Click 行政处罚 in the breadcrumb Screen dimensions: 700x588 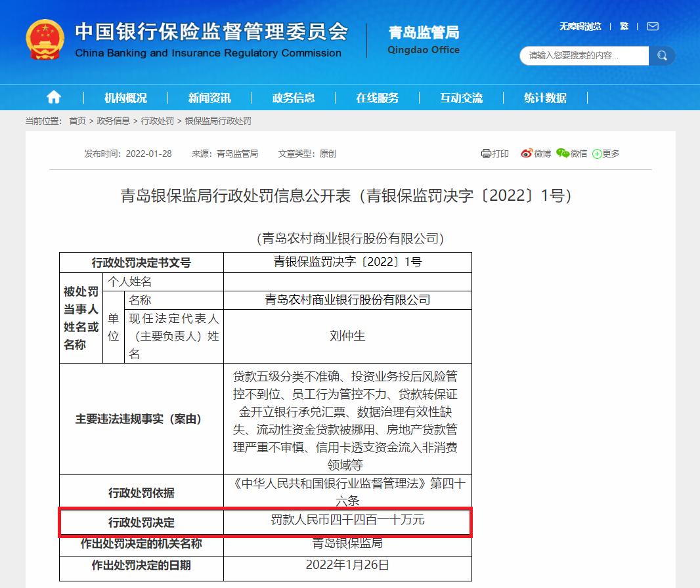(x=157, y=121)
